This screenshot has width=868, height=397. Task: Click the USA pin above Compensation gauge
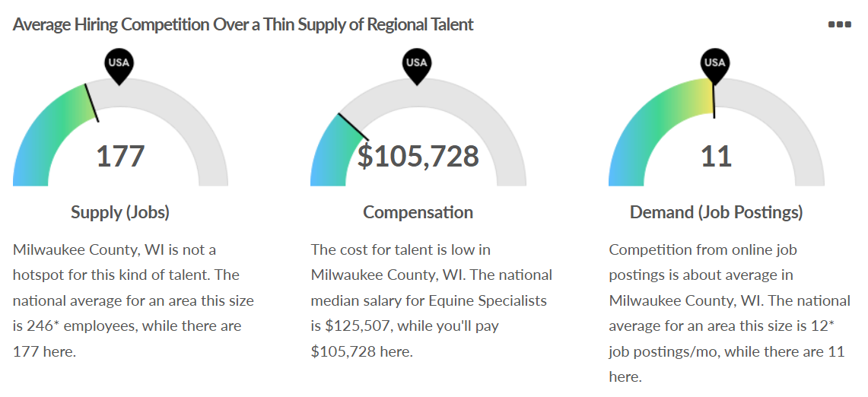click(417, 64)
